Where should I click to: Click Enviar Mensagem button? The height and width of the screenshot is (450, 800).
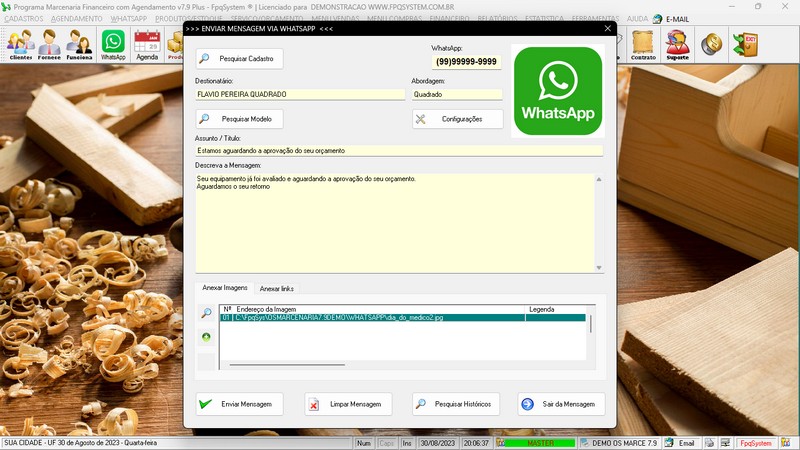point(239,404)
